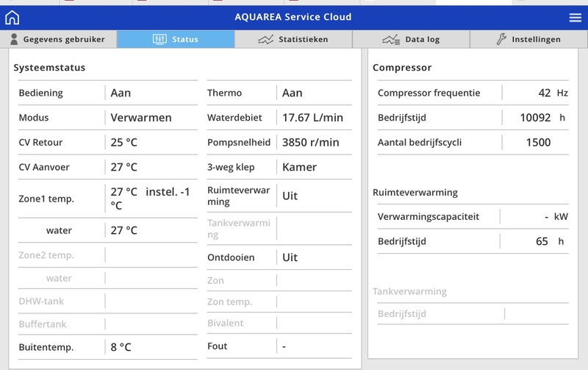Open the hamburger menu
This screenshot has height=370, width=588.
(x=575, y=18)
